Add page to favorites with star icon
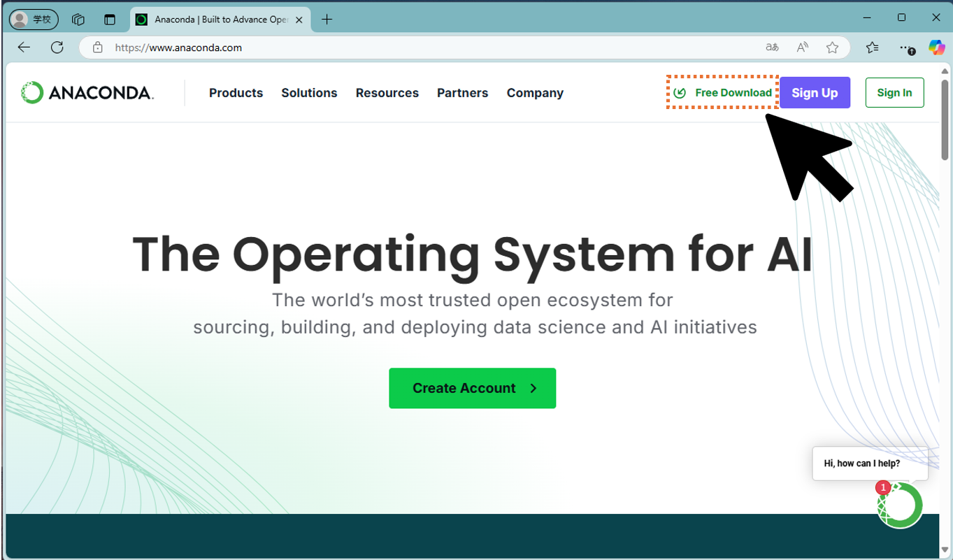Viewport: 953px width, 560px height. (832, 48)
